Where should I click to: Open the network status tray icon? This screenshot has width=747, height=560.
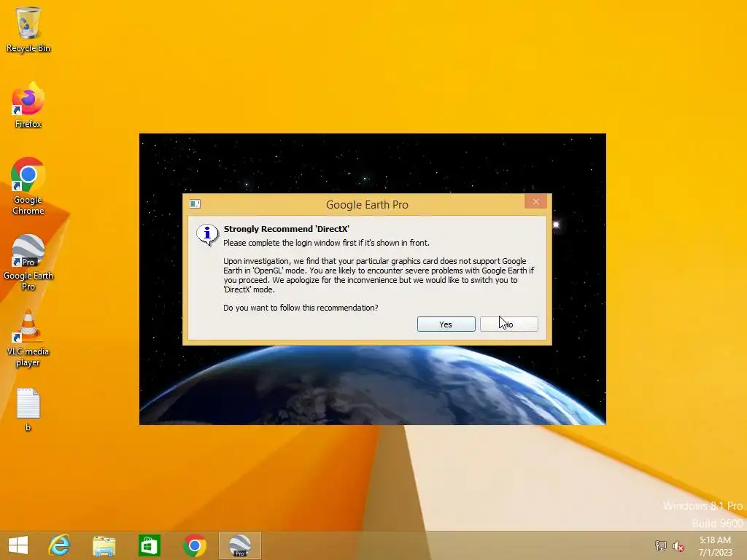click(x=660, y=545)
